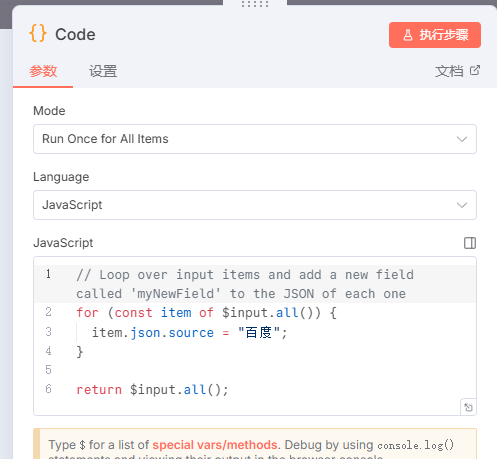The width and height of the screenshot is (497, 459).
Task: Switch to the 参数 parameters tab
Action: (x=43, y=71)
